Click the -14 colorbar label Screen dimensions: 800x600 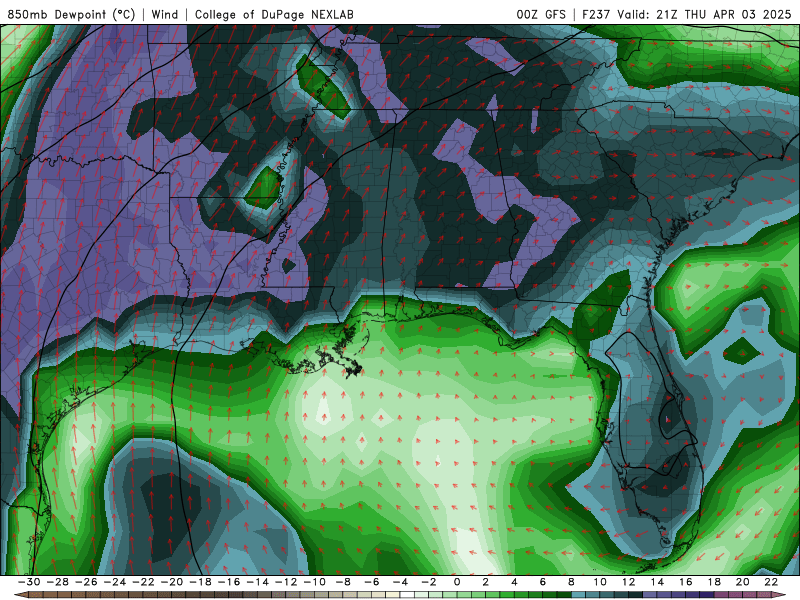point(258,582)
